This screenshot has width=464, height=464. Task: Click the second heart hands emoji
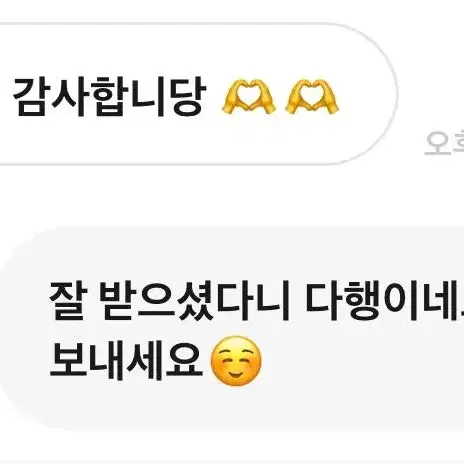tap(312, 97)
